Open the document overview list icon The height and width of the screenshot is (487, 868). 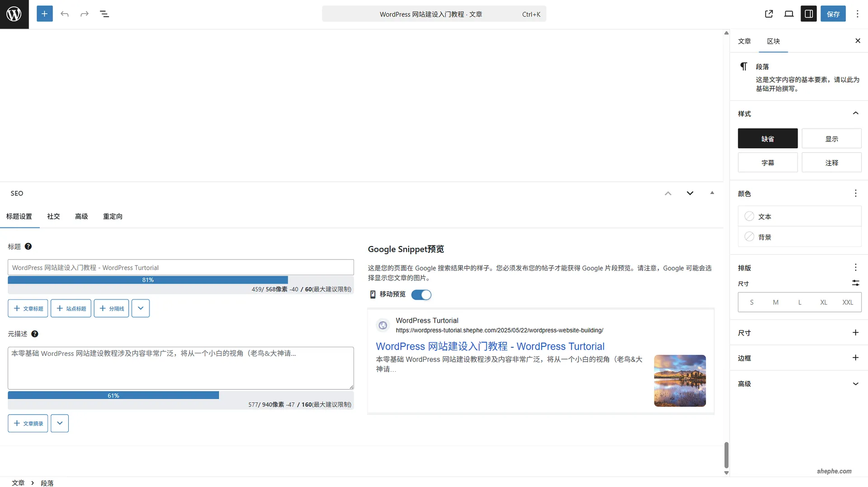coord(104,14)
